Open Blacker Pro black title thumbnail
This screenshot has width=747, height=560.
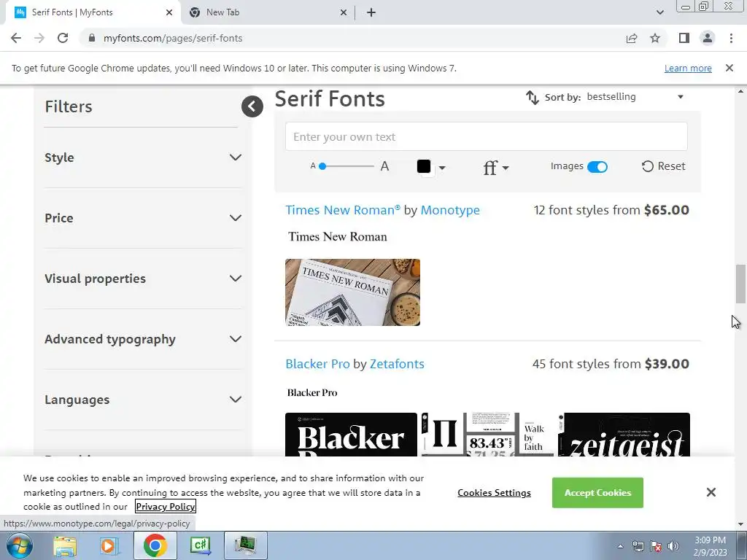pyautogui.click(x=351, y=435)
